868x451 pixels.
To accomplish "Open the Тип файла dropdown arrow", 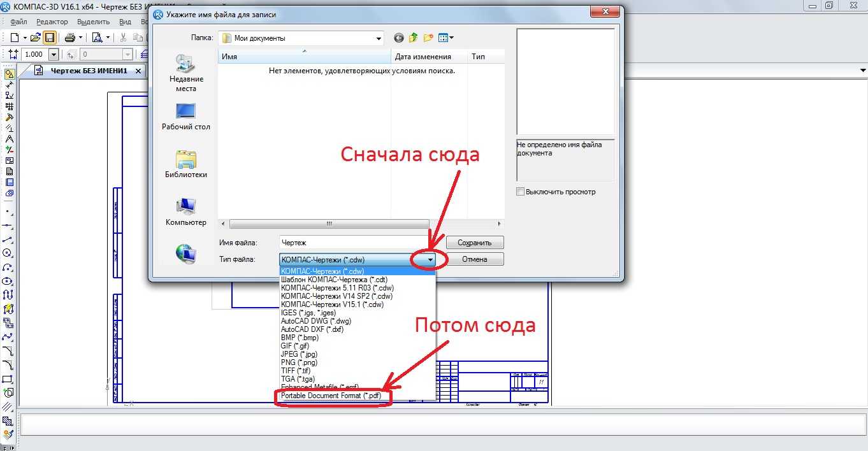I will click(x=430, y=259).
